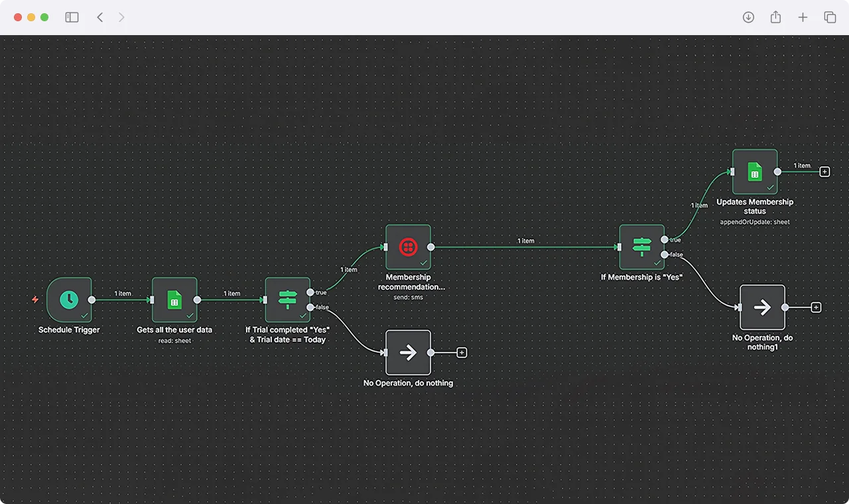849x504 pixels.
Task: Click false output of If Trial completed node
Action: click(310, 307)
